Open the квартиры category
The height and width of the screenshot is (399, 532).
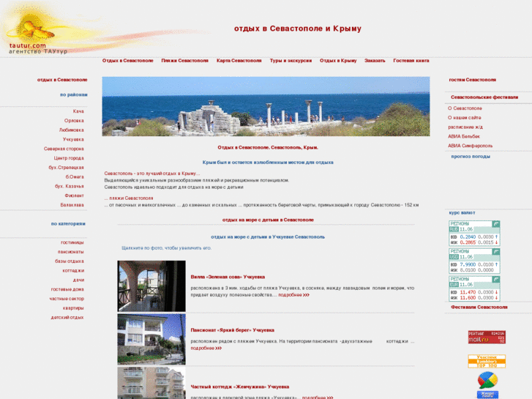73,308
